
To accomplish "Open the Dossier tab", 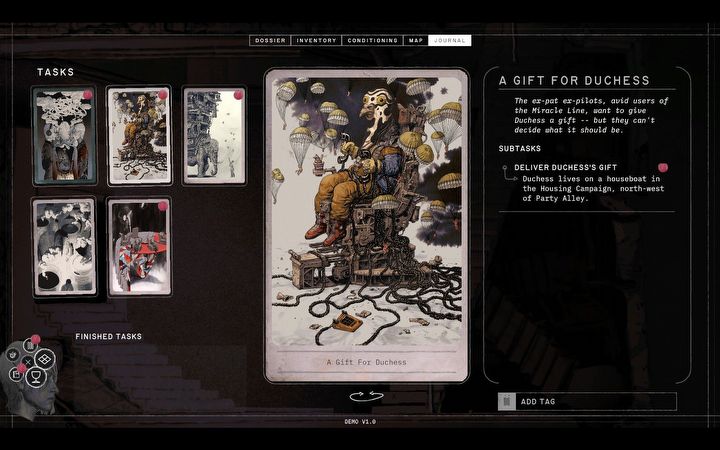I will [269, 40].
